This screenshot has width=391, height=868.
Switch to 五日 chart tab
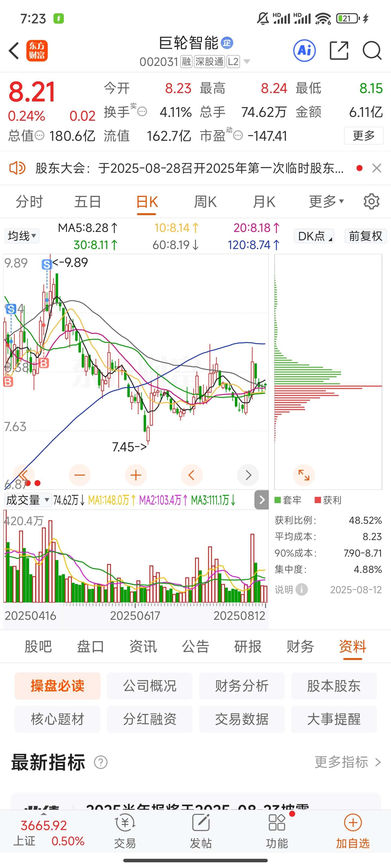[88, 202]
